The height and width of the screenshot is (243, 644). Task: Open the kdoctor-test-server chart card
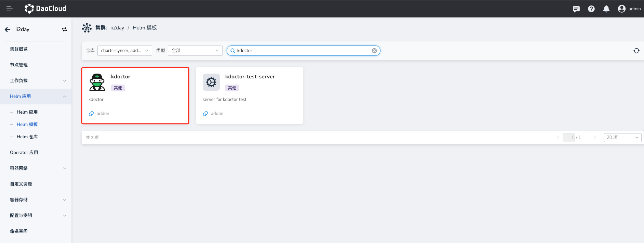[x=249, y=95]
